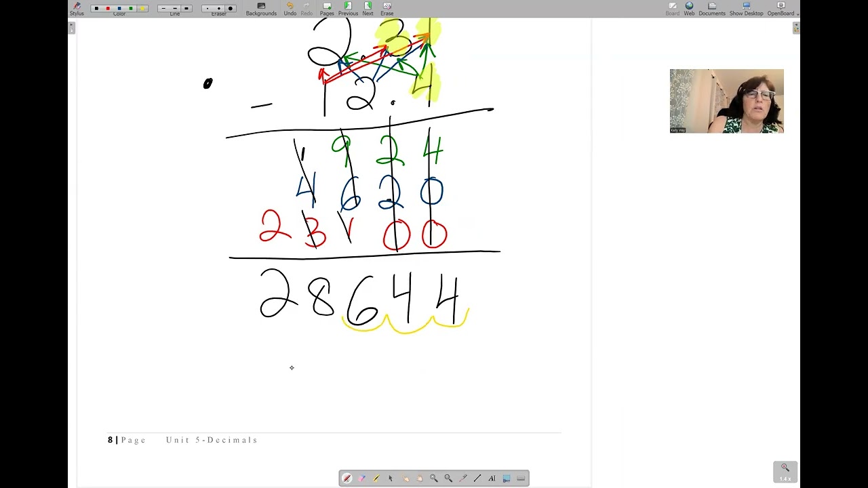The width and height of the screenshot is (868, 488).
Task: Select the Pen tool in bottom palette
Action: 347,479
